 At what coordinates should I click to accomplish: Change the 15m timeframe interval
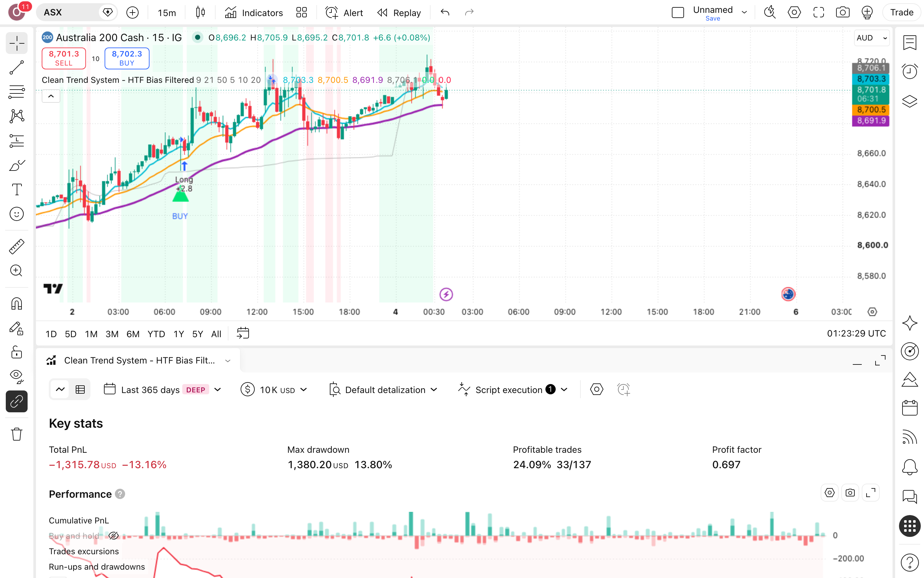click(x=167, y=13)
